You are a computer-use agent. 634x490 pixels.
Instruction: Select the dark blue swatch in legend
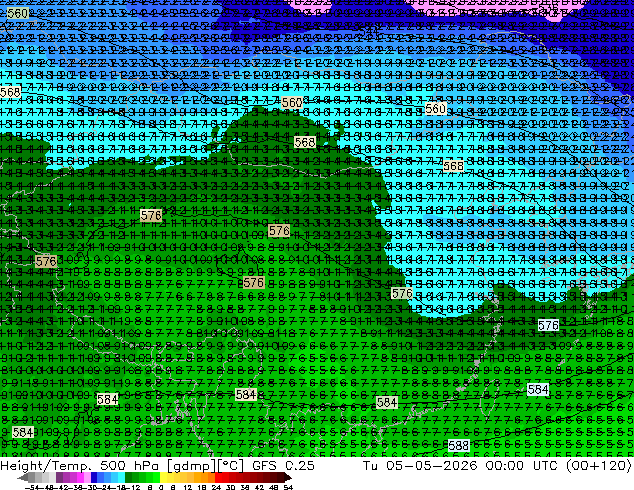[94, 478]
